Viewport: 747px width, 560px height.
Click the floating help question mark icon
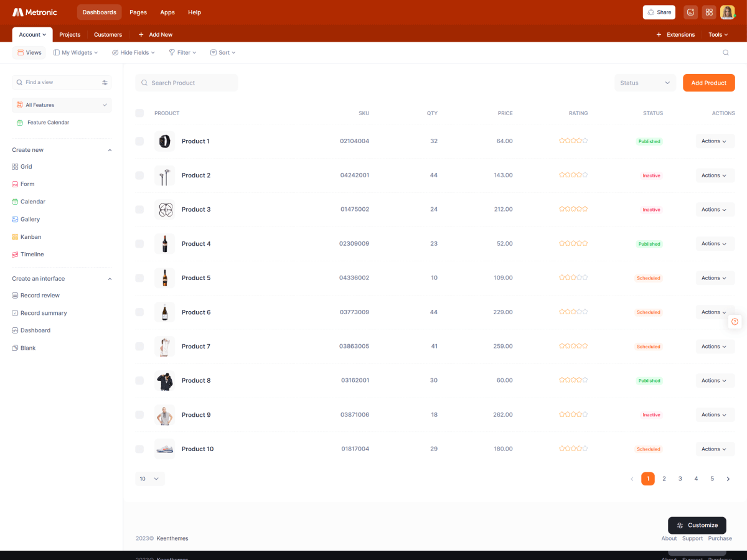click(x=735, y=322)
